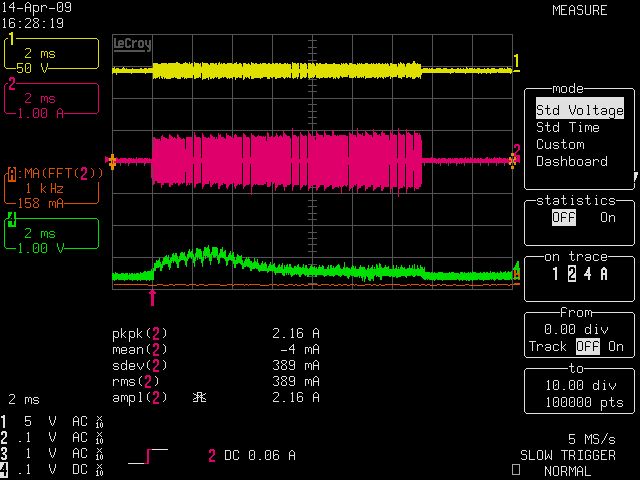Click channel 1 coupling row 5 V AC
Image resolution: width=640 pixels, height=480 pixels.
tap(52, 422)
